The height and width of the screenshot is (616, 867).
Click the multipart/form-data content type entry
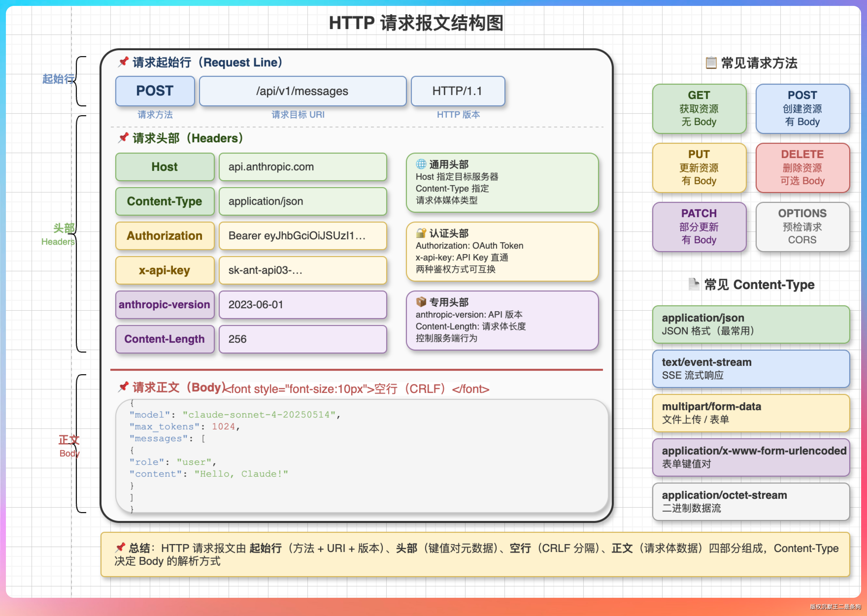750,413
